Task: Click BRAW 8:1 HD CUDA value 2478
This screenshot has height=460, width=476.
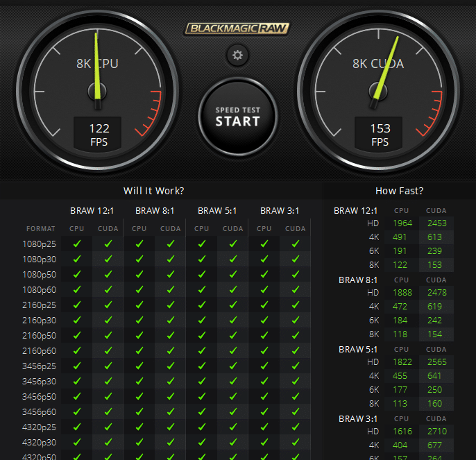Action: point(437,293)
